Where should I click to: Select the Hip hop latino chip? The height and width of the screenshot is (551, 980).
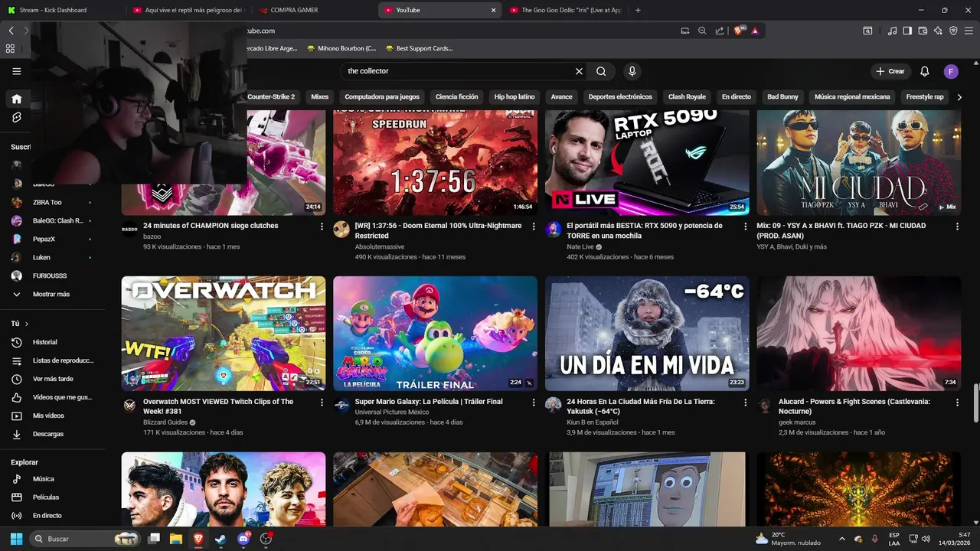[514, 97]
